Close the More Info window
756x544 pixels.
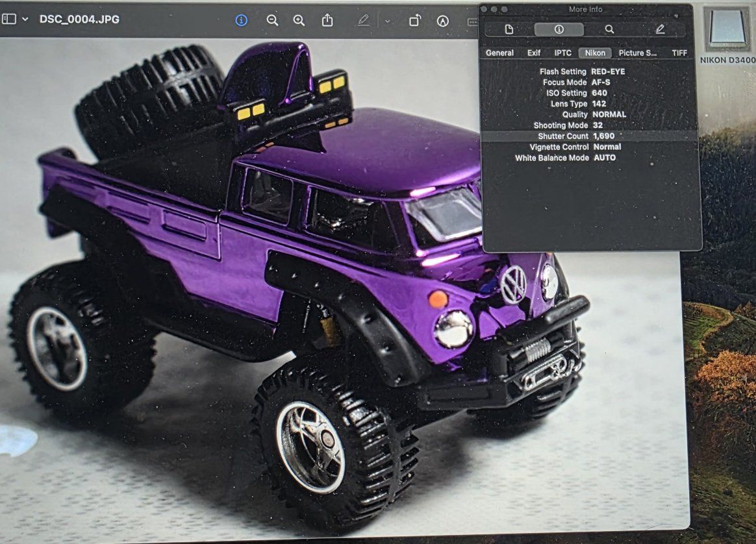(484, 9)
